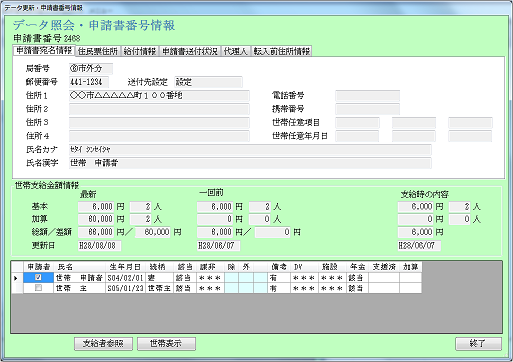Click the 支援済 column header

[384, 267]
